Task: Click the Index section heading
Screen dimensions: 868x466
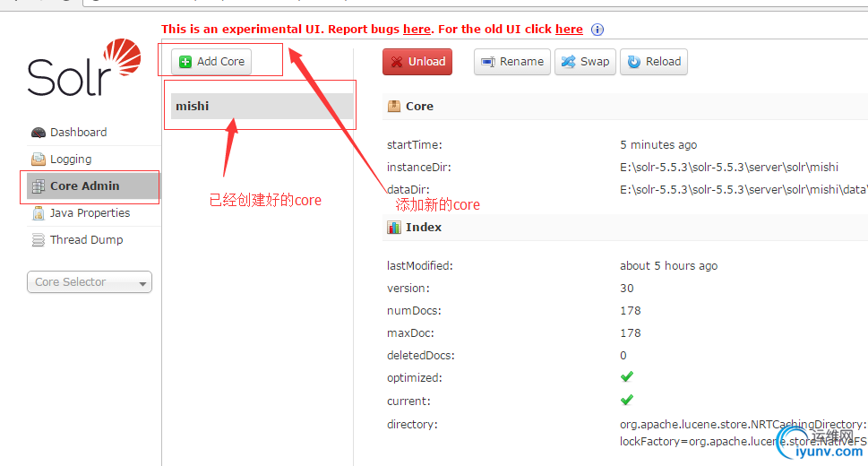Action: point(424,228)
